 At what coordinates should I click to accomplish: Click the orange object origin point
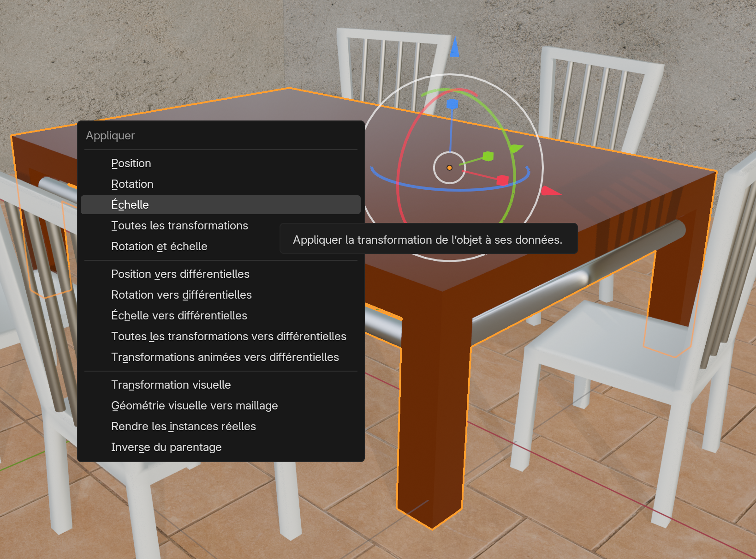point(449,168)
